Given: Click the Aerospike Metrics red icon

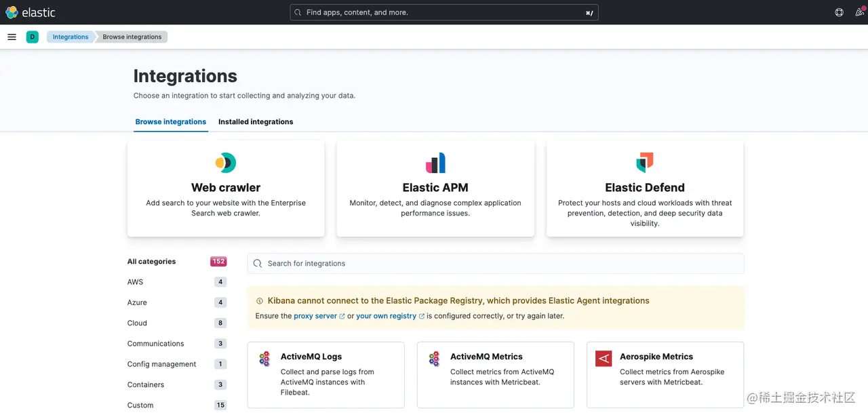Looking at the screenshot, I should point(604,359).
